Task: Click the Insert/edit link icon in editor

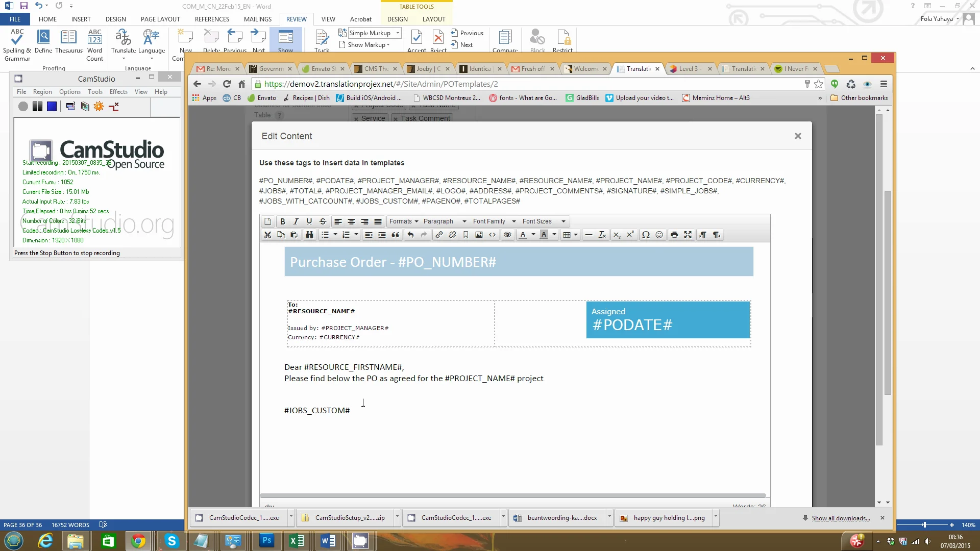Action: 438,235
